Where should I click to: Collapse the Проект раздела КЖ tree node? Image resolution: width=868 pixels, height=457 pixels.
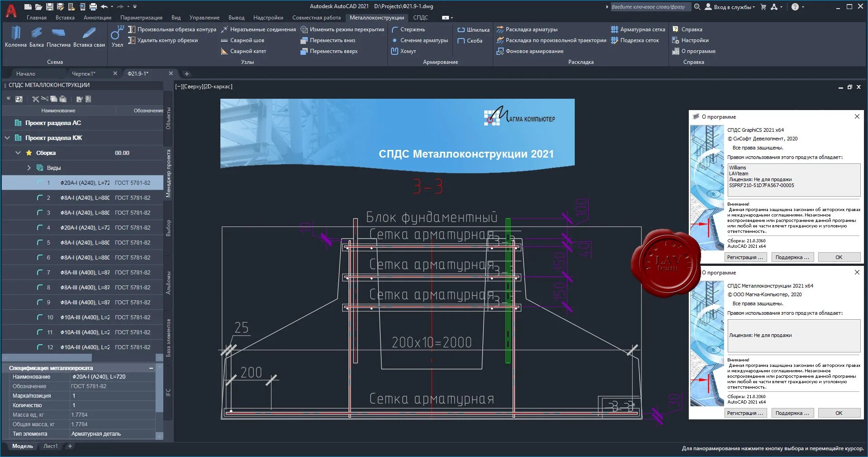pyautogui.click(x=7, y=138)
